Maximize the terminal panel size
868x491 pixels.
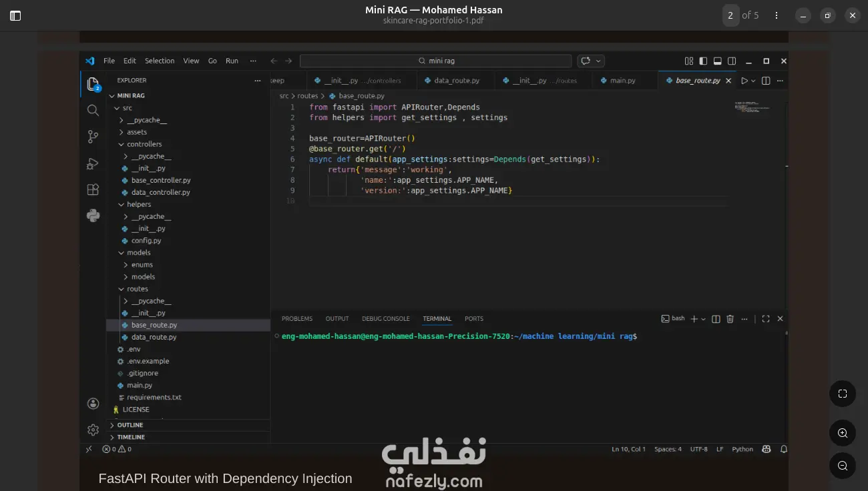766,319
